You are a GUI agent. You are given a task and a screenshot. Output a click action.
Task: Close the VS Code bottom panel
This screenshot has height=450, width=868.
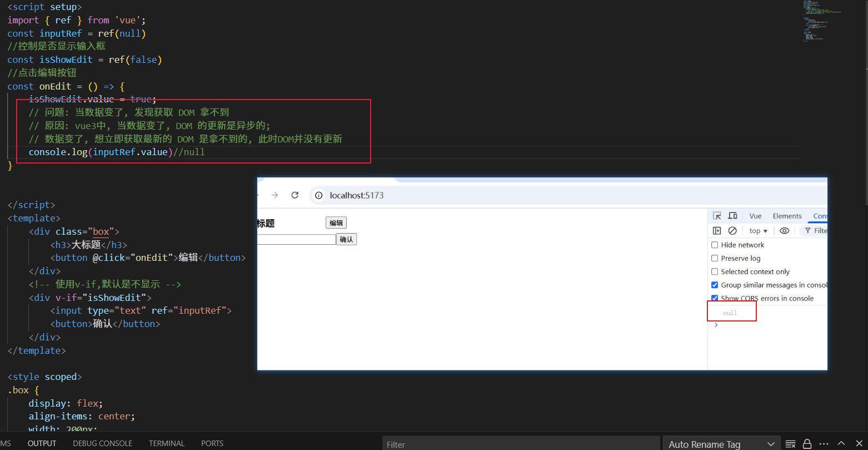(858, 443)
